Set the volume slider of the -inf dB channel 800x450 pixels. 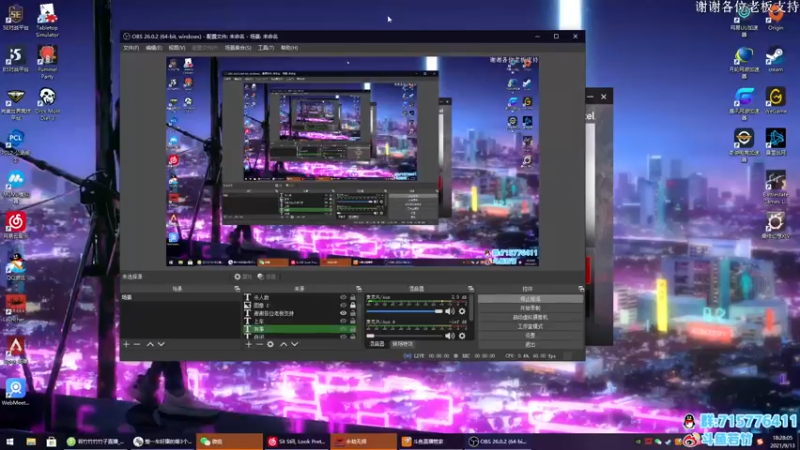click(404, 336)
